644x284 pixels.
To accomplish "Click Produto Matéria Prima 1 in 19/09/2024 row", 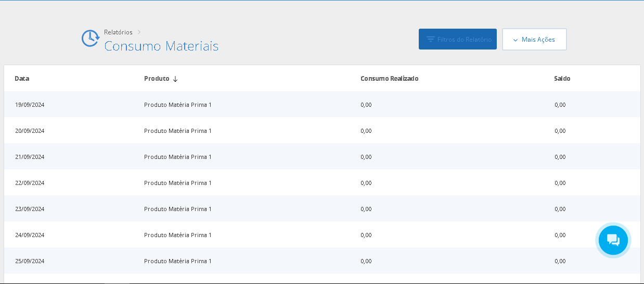I will pos(178,105).
